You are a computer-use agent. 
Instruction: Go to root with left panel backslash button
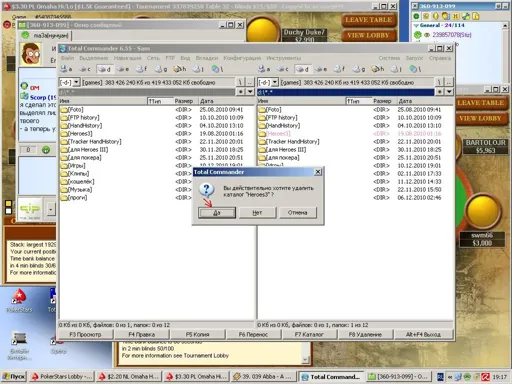tap(240, 82)
